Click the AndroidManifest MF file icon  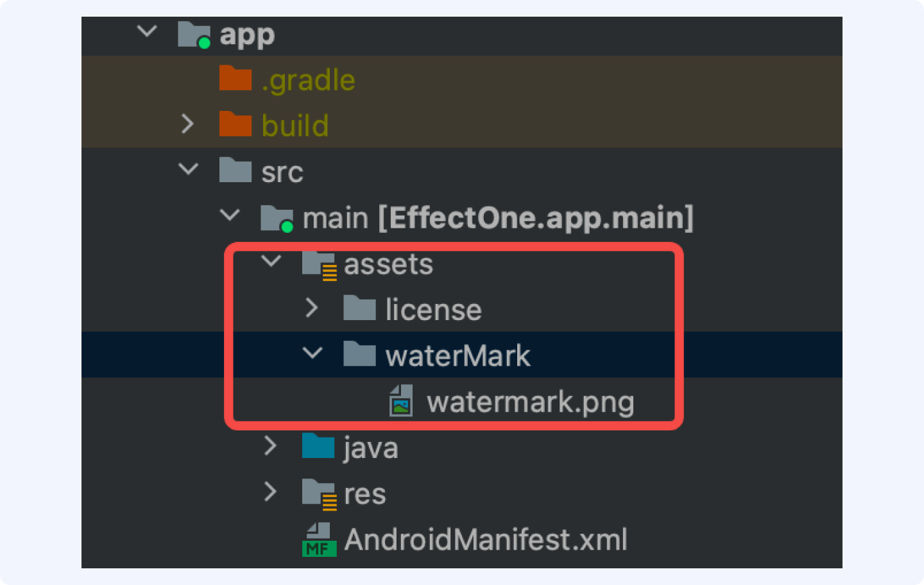(x=319, y=539)
